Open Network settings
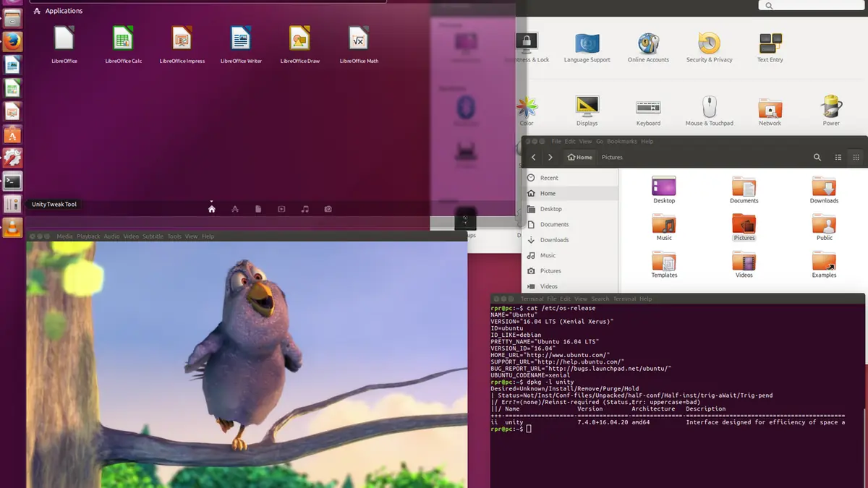Image resolution: width=868 pixels, height=488 pixels. 770,111
